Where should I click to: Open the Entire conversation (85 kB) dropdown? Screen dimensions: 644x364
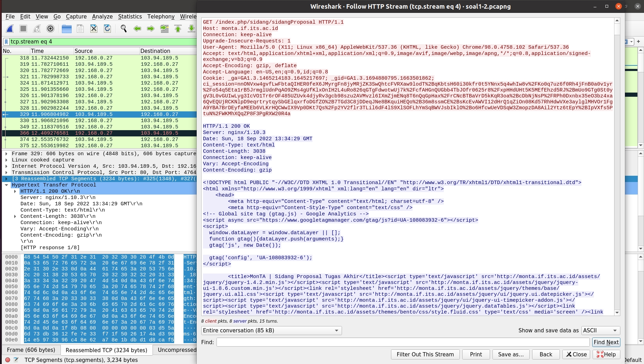pos(271,330)
